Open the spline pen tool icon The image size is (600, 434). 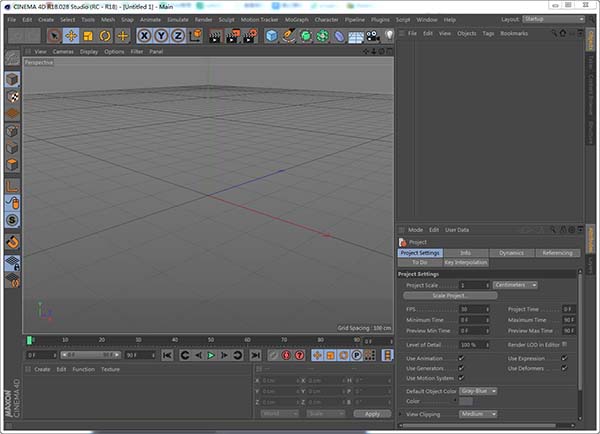tap(289, 36)
